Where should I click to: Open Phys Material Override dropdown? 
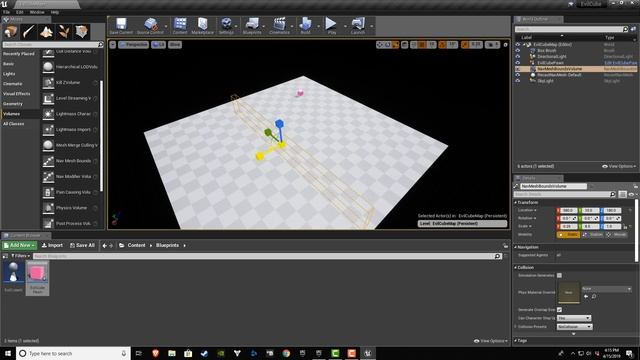tap(607, 289)
